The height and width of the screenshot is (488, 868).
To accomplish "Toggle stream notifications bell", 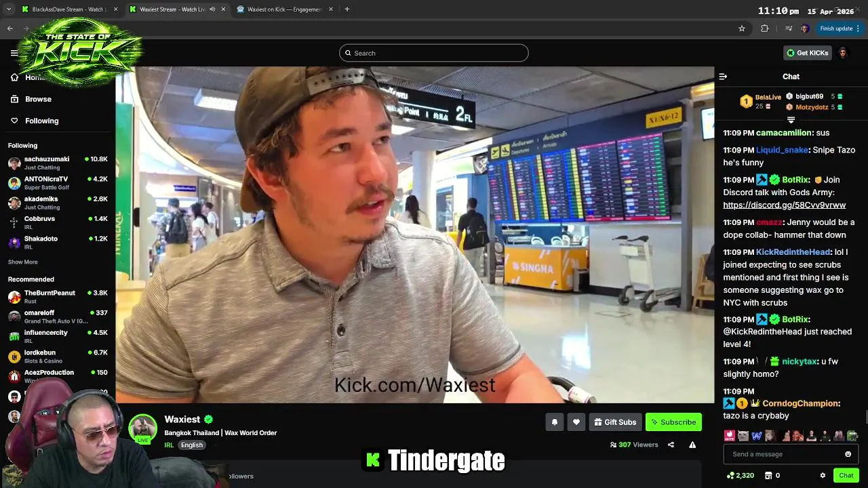I will 554,422.
